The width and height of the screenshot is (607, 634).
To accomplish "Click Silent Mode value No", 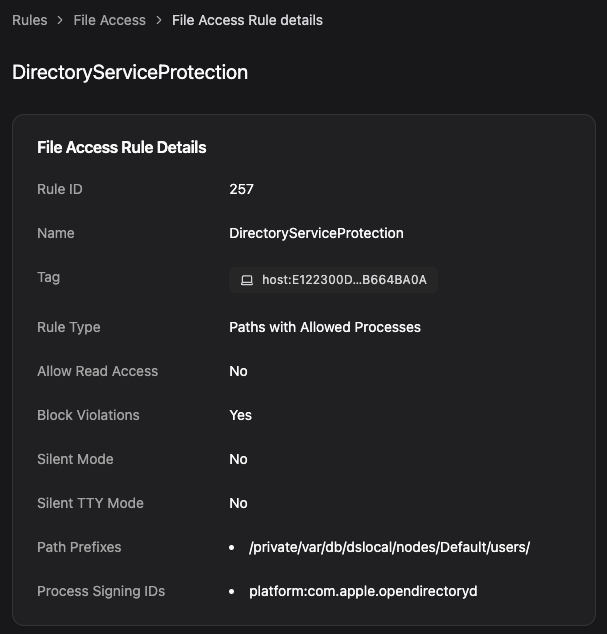I will click(238, 459).
